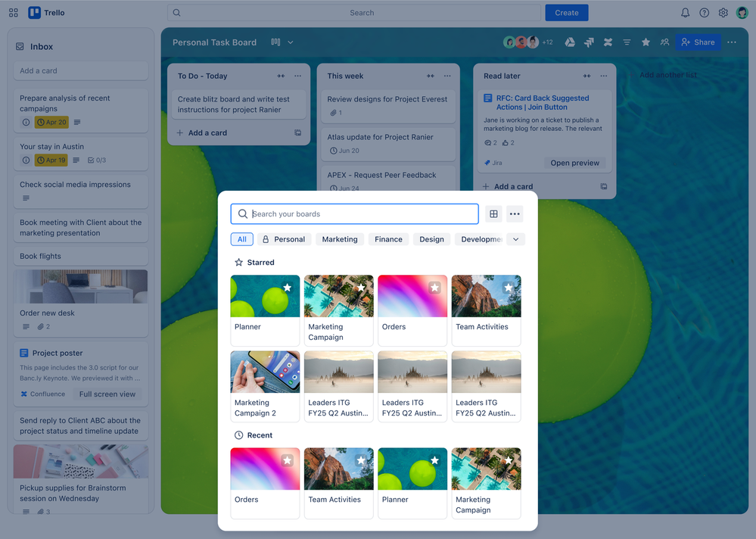Open the user profile avatar
Screen dimensions: 756x539
point(742,13)
